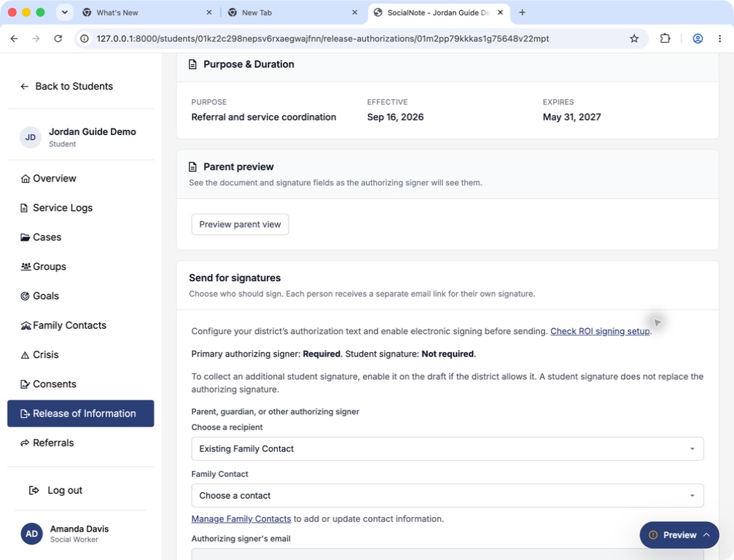Click the Overview home icon
Viewport: 734px width, 560px height.
26,179
